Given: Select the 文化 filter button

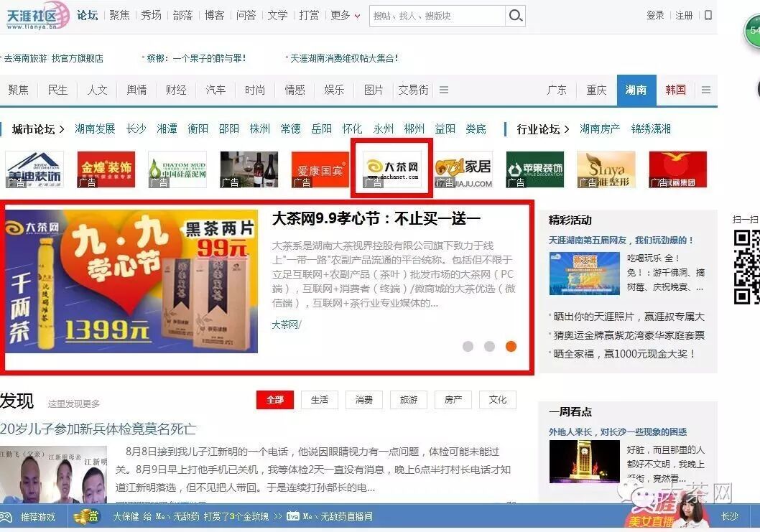Looking at the screenshot, I should coord(498,400).
